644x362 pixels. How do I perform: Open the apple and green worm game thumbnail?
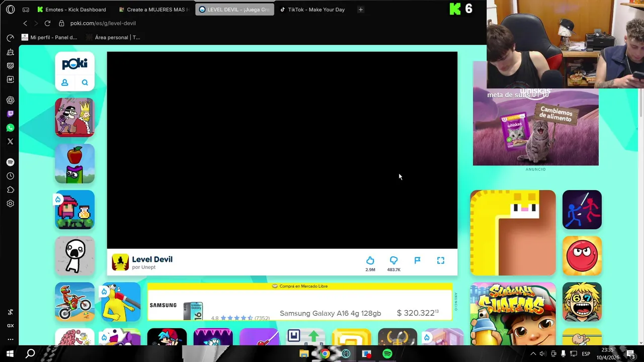pos(74,163)
